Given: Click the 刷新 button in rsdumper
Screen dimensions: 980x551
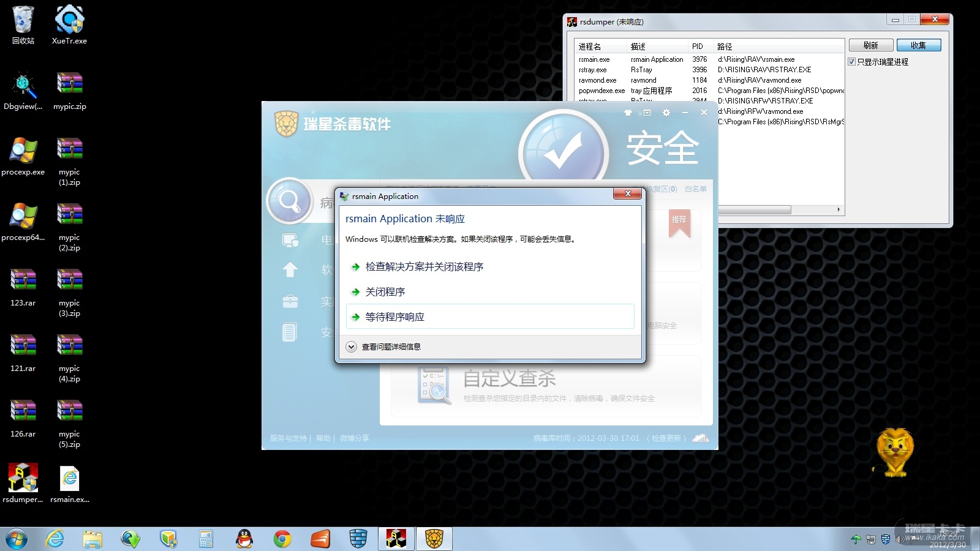Looking at the screenshot, I should tap(870, 45).
